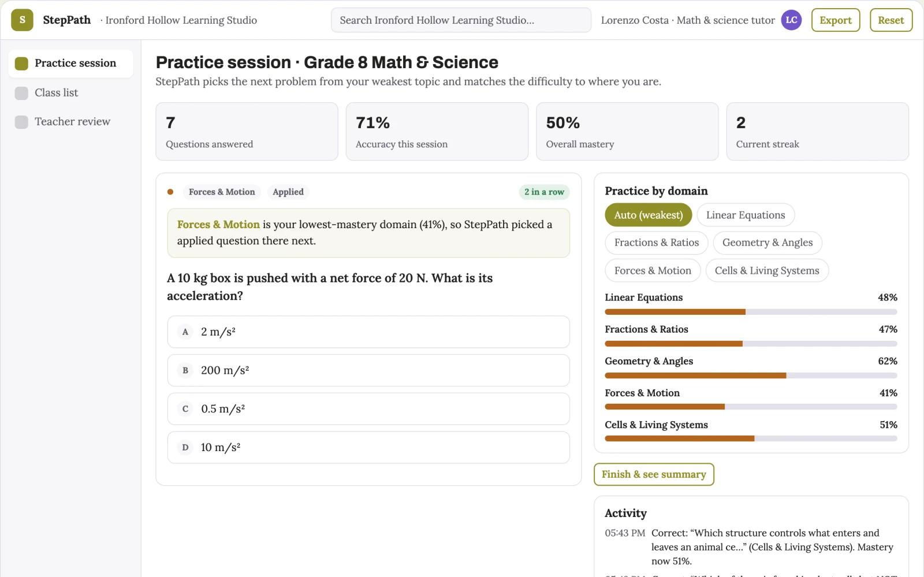Click the Forces & Motion question tag

coord(222,192)
